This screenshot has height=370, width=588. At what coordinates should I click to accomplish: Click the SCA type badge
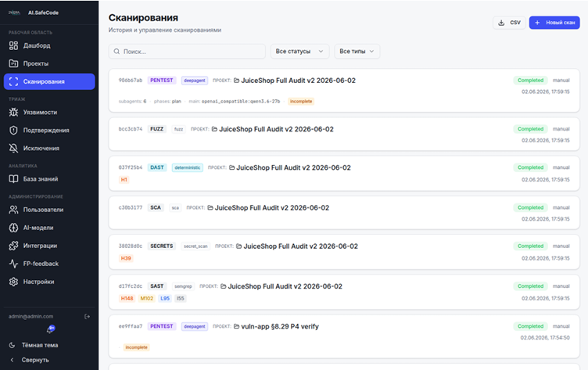tap(156, 208)
